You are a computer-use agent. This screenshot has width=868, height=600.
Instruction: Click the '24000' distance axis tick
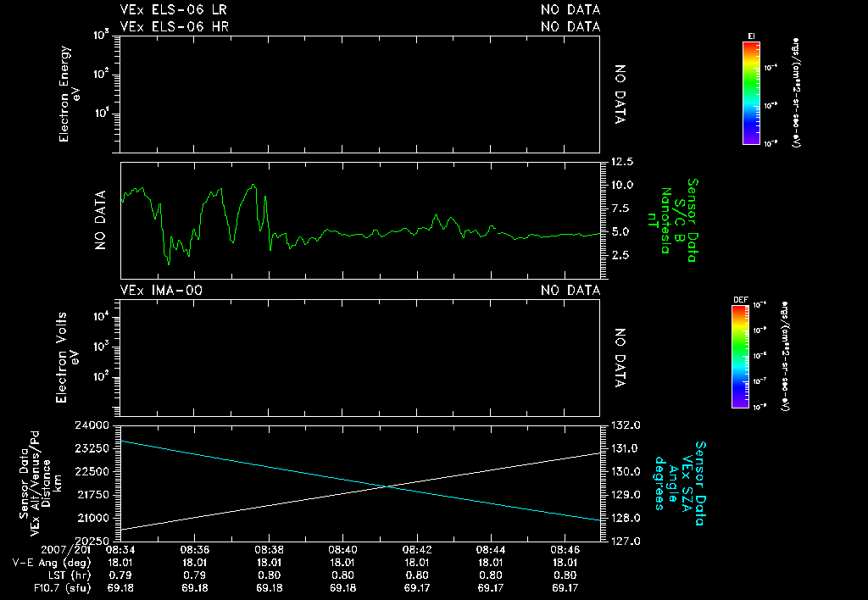pos(92,425)
